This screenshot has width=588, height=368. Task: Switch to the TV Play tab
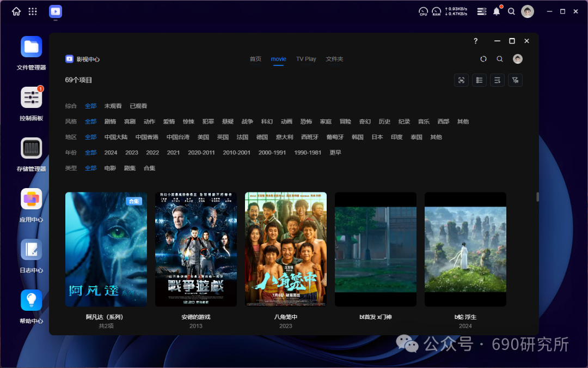click(x=306, y=59)
